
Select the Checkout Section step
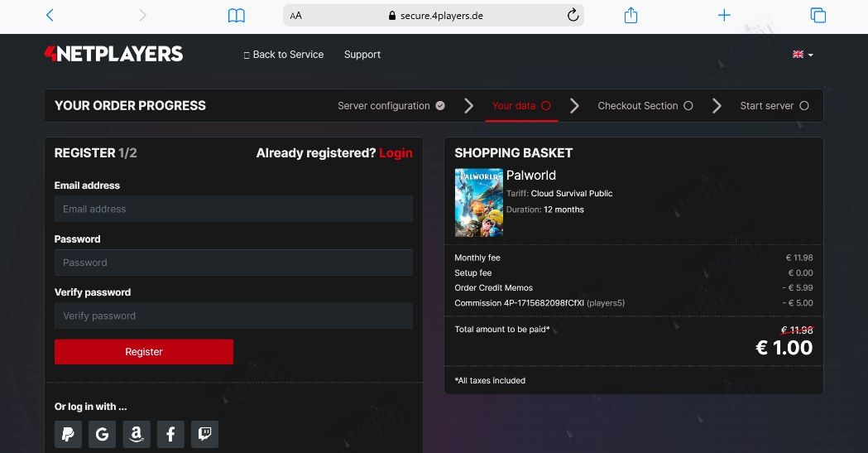645,106
